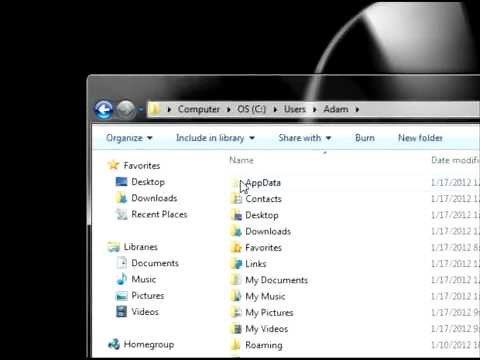Click the Downloads folder icon in file list
The height and width of the screenshot is (360, 480).
tap(236, 231)
